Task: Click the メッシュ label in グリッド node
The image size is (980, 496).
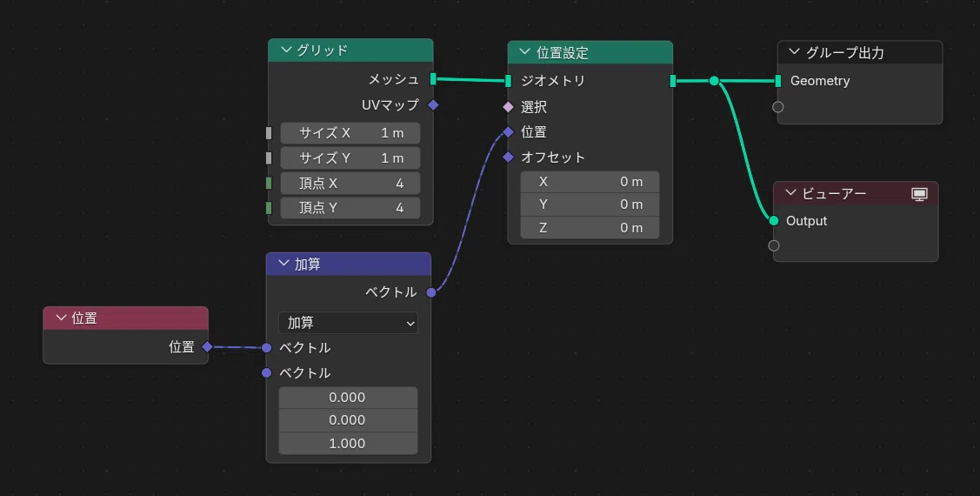Action: 394,79
